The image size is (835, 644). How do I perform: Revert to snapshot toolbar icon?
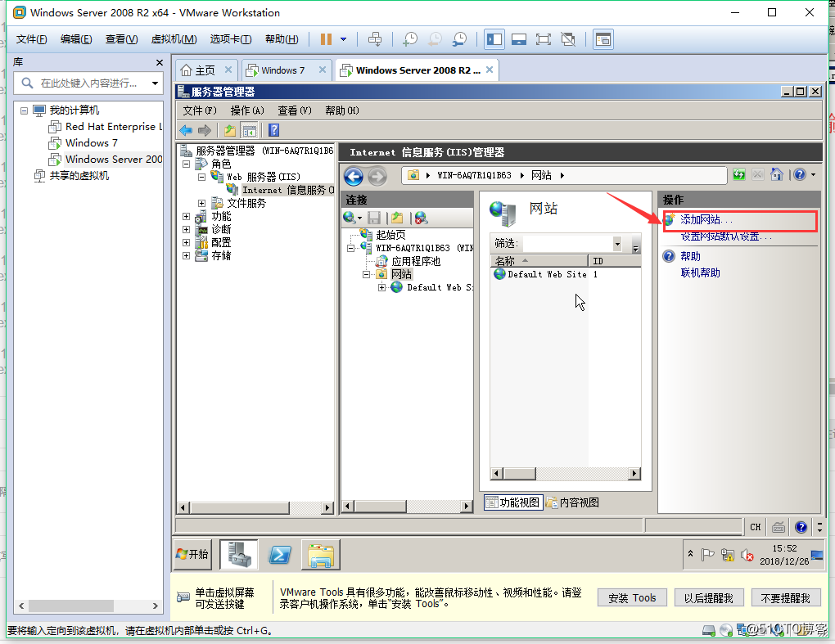click(x=435, y=39)
